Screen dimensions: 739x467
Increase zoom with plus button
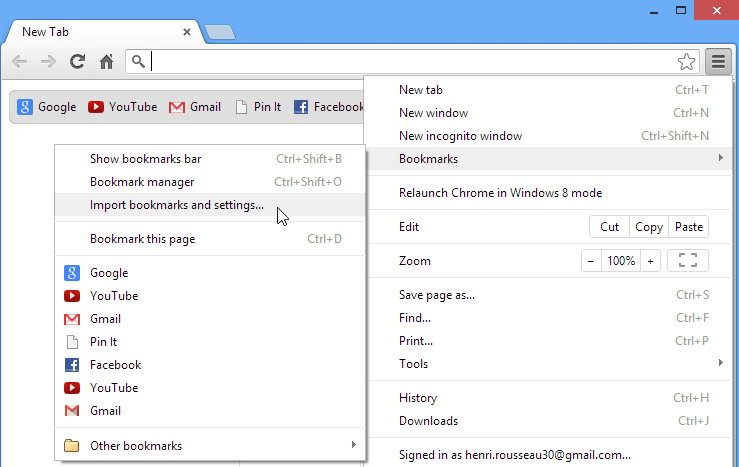[650, 261]
